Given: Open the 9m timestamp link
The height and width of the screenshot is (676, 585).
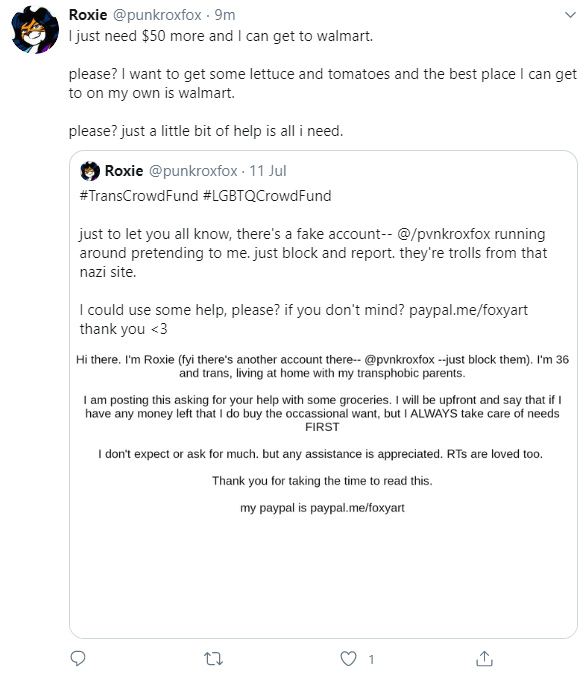Looking at the screenshot, I should 225,15.
